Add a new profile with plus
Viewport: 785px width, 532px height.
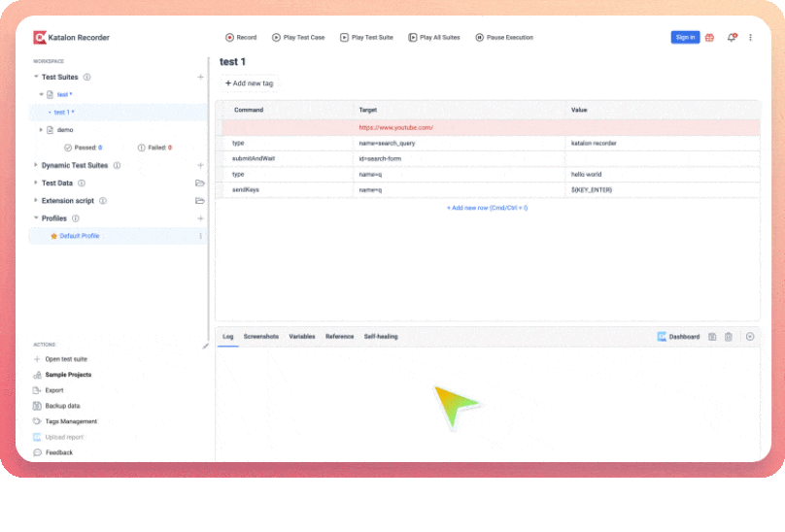click(x=200, y=218)
